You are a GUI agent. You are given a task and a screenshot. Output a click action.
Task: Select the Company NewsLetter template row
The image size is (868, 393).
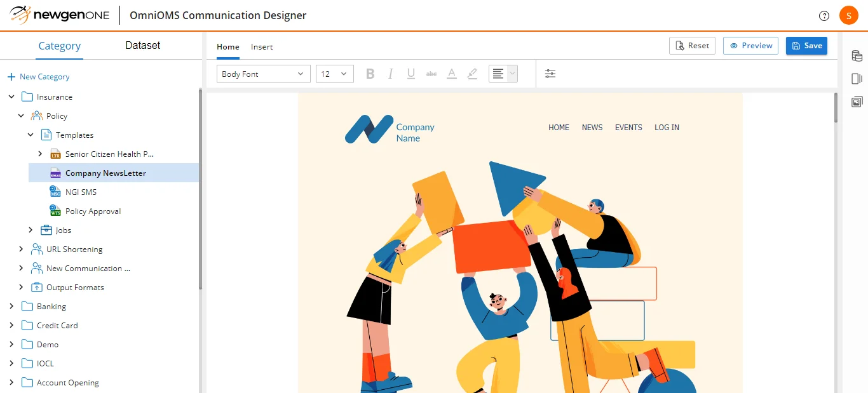pos(114,173)
